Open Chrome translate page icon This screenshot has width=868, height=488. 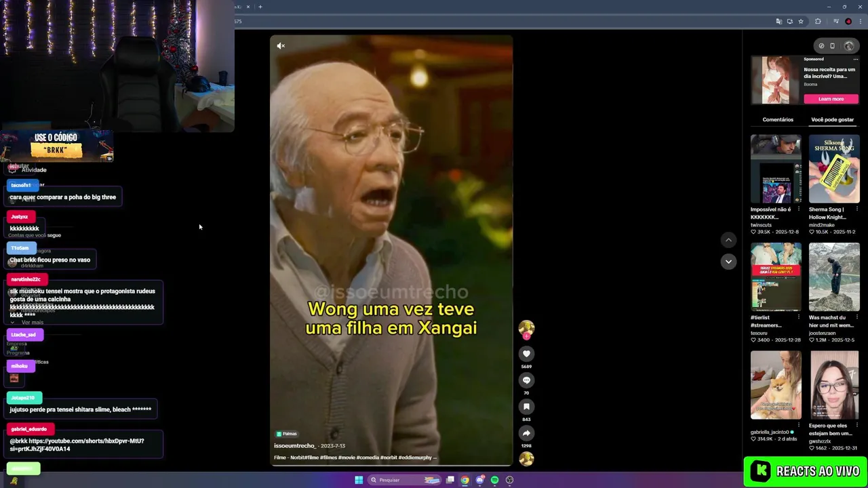778,21
